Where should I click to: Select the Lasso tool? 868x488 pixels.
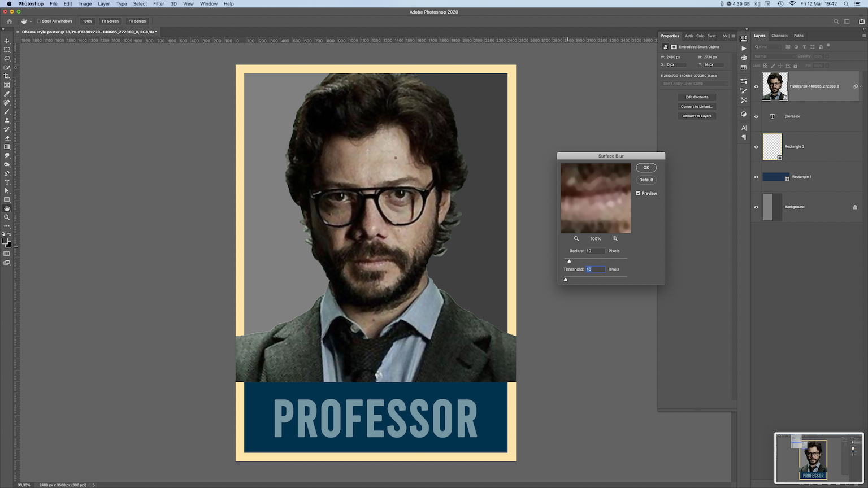[7, 59]
